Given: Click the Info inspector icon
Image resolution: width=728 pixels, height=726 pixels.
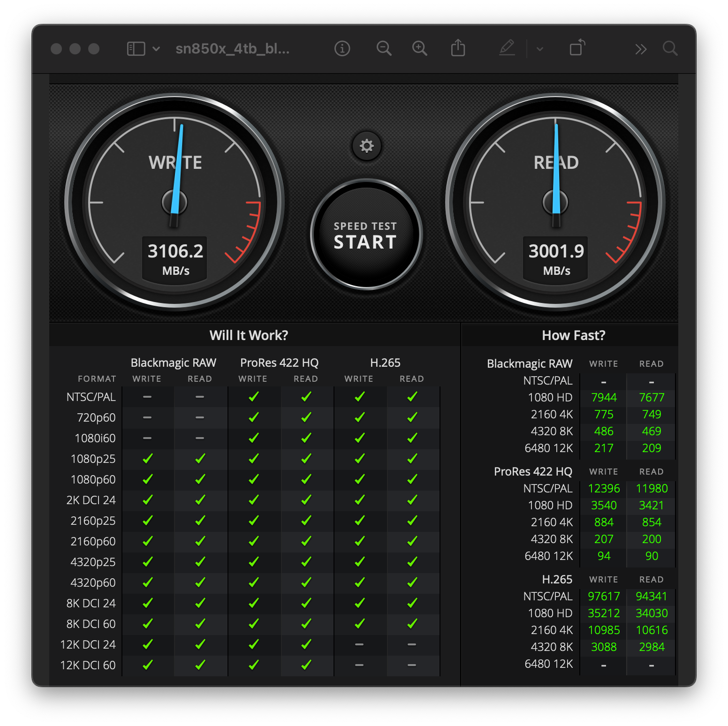Looking at the screenshot, I should point(342,48).
